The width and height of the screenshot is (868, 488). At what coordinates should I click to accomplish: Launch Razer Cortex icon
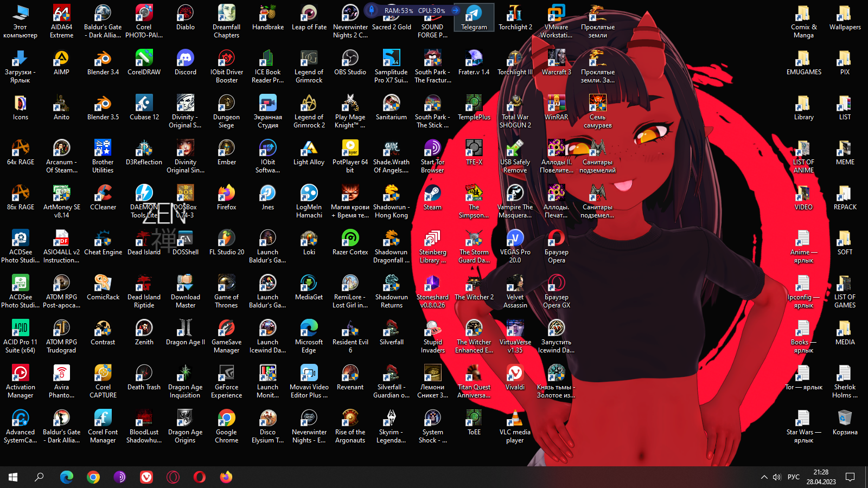pyautogui.click(x=350, y=242)
